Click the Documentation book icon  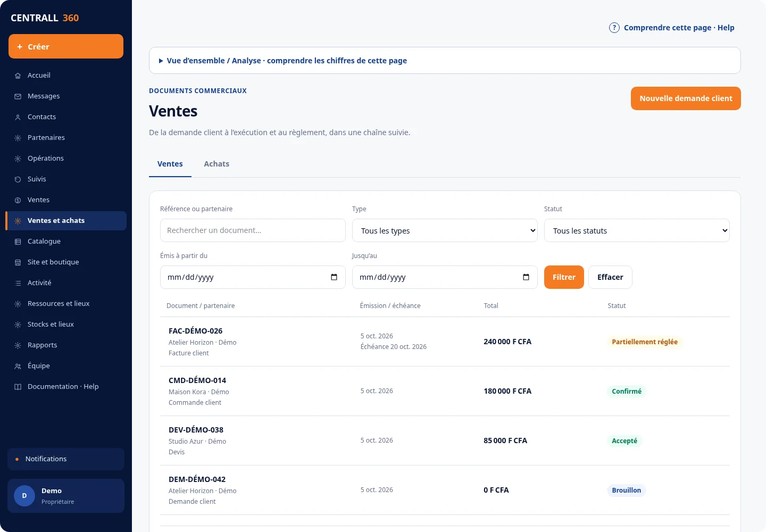(x=18, y=387)
